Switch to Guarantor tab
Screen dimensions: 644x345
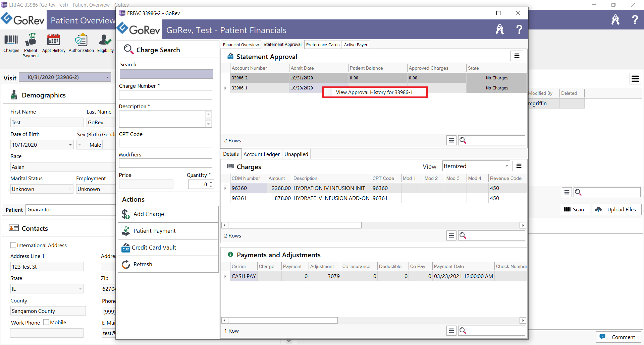click(x=39, y=210)
